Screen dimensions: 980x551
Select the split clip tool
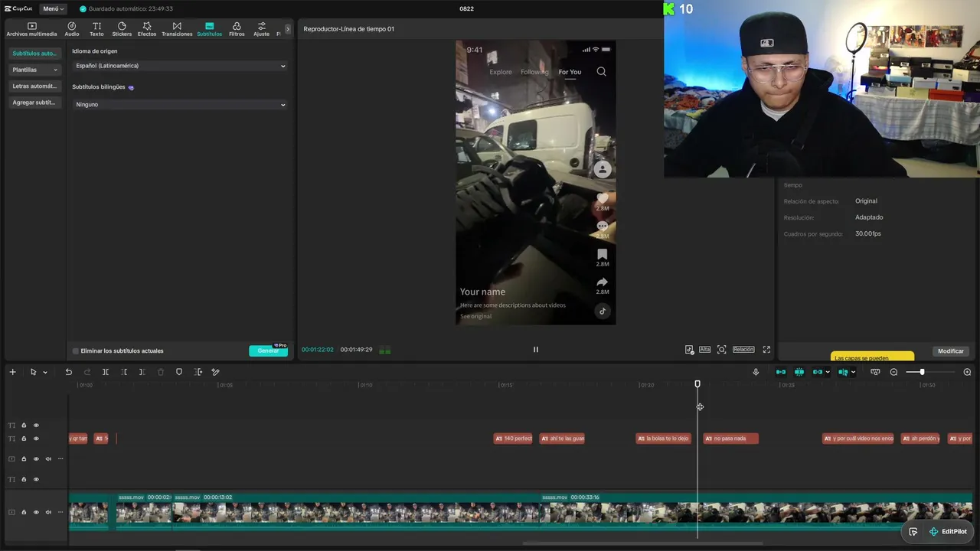click(106, 372)
